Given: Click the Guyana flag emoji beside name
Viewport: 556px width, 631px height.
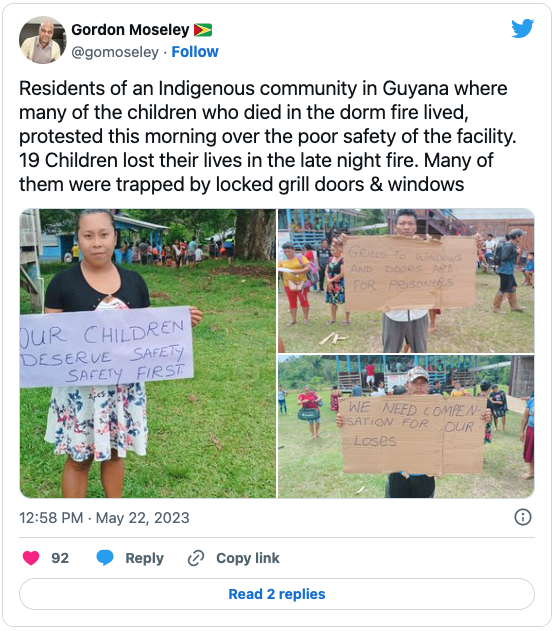Looking at the screenshot, I should [x=203, y=30].
